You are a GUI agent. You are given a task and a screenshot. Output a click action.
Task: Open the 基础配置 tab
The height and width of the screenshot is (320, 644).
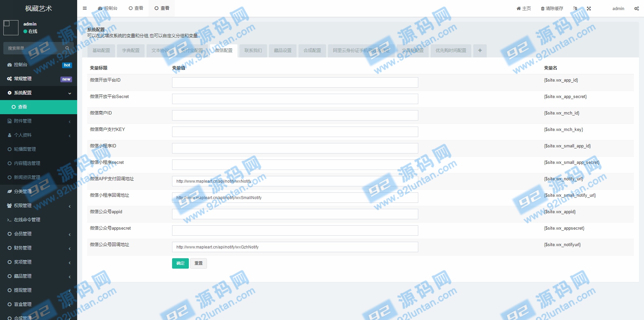(101, 50)
